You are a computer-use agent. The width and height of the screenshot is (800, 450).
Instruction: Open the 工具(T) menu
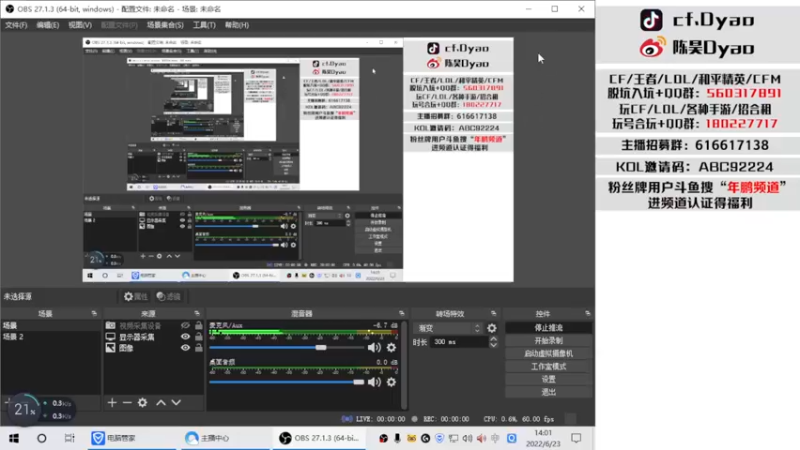[204, 25]
